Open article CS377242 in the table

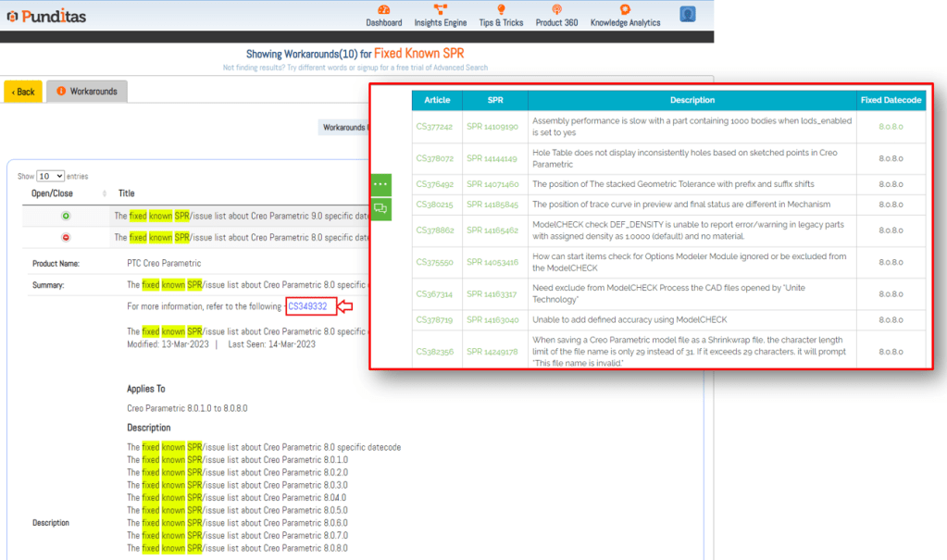(x=434, y=127)
